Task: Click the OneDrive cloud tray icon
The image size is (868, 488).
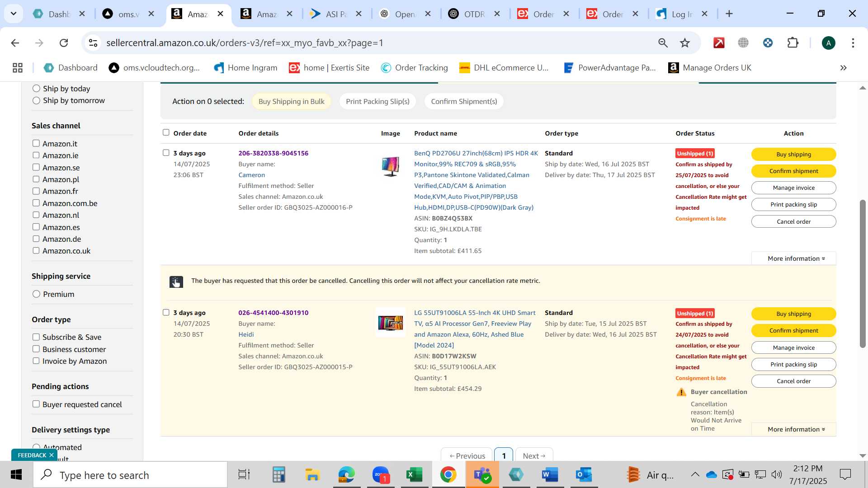Action: pyautogui.click(x=712, y=474)
